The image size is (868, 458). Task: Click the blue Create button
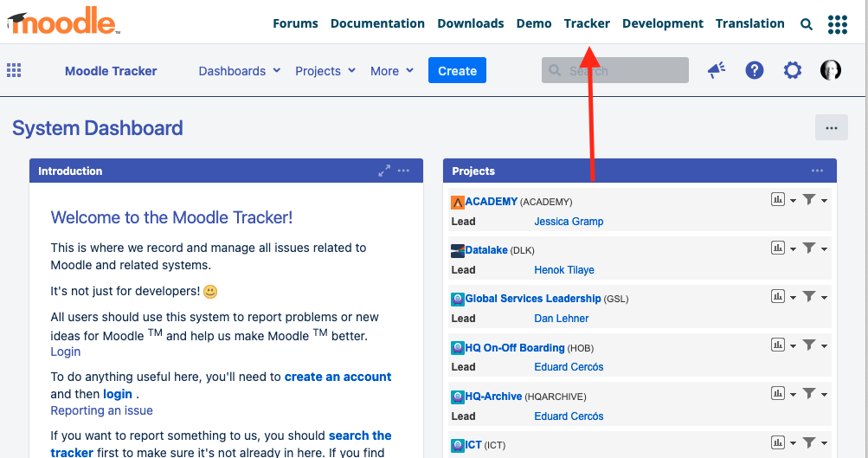457,70
